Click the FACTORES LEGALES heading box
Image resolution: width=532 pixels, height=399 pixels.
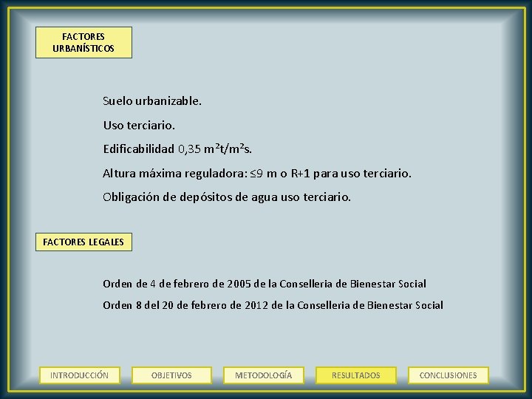[83, 242]
